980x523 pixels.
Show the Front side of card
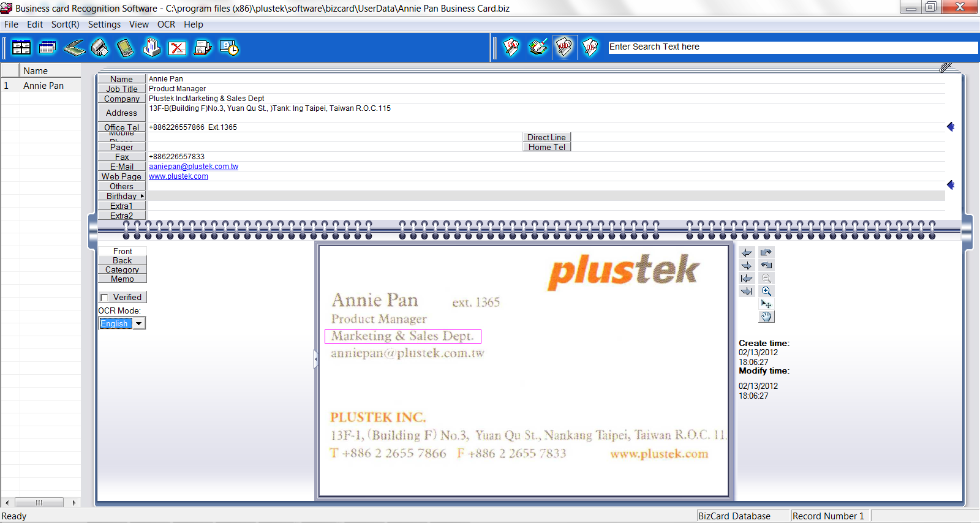click(123, 251)
